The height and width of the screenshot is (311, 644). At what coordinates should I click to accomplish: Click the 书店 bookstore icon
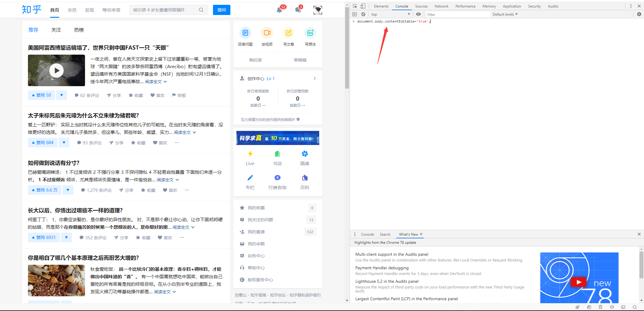coord(277,154)
